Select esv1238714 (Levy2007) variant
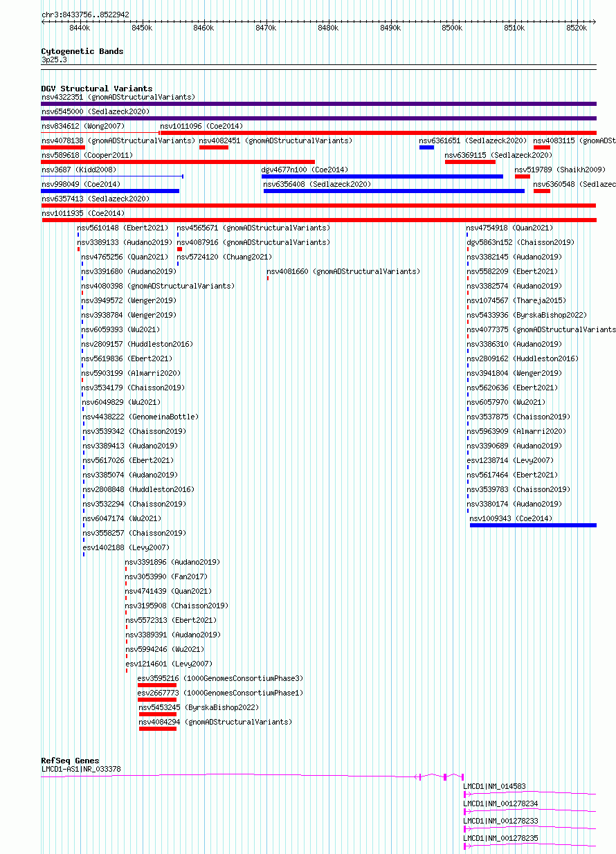616x854 pixels. tap(509, 460)
